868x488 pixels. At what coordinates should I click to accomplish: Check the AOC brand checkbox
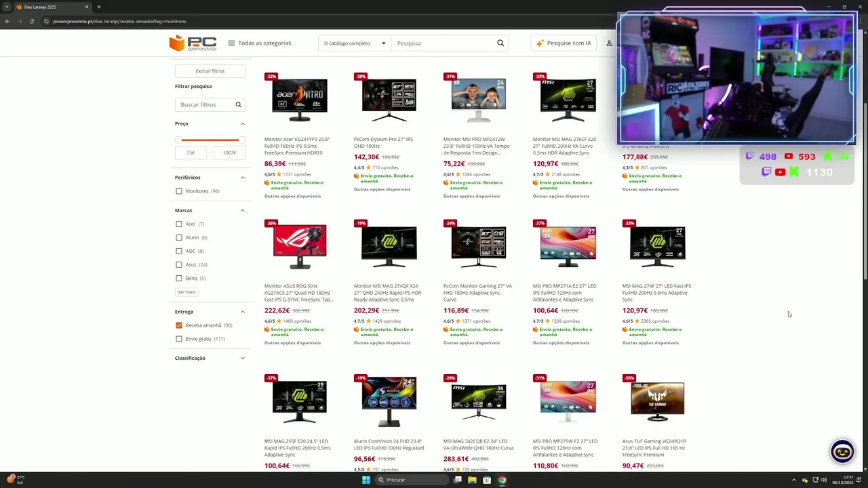coord(179,251)
